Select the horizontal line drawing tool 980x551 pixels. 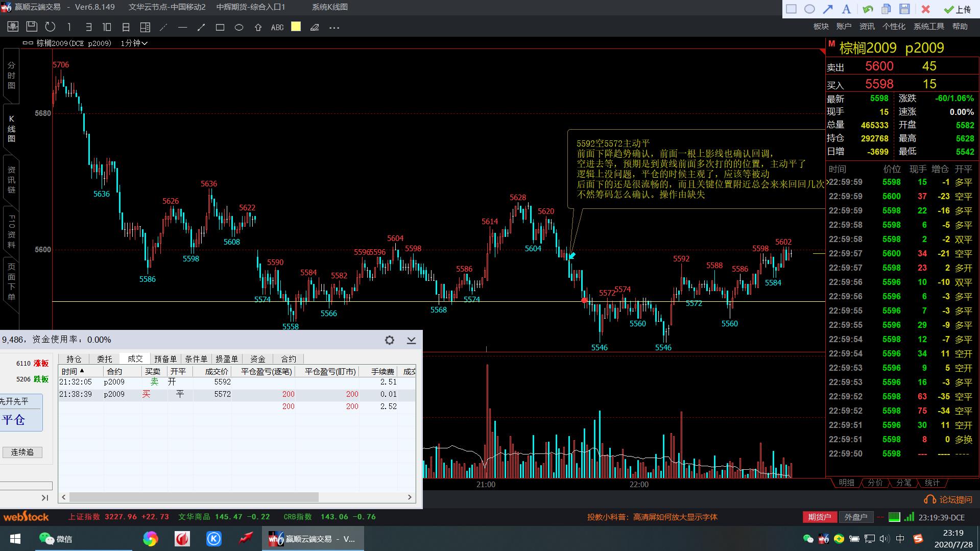(182, 27)
